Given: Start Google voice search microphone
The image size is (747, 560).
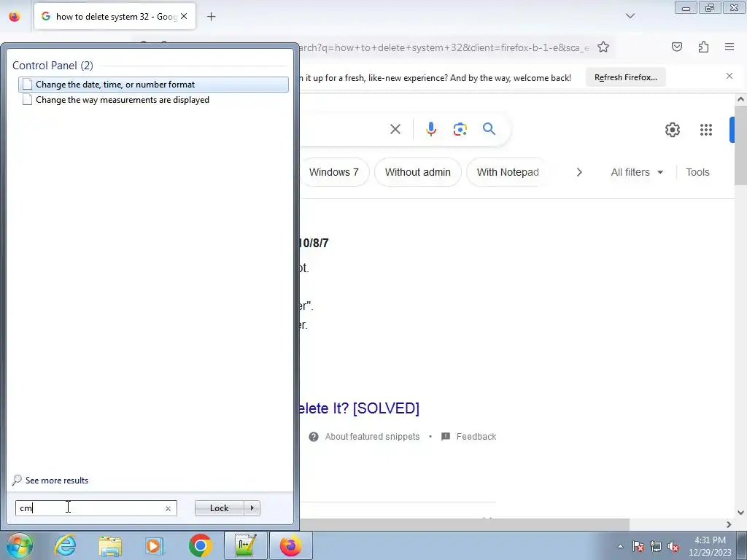Looking at the screenshot, I should coord(430,129).
